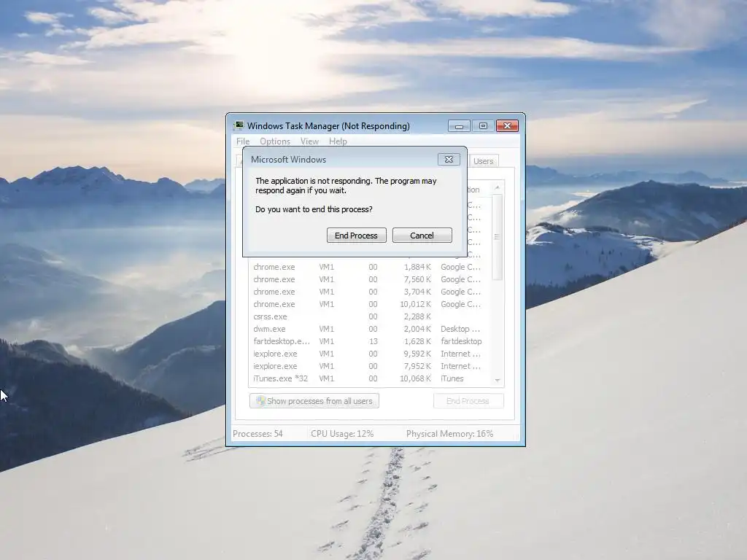
Task: Click the process list scrollbar down arrow
Action: click(x=498, y=380)
